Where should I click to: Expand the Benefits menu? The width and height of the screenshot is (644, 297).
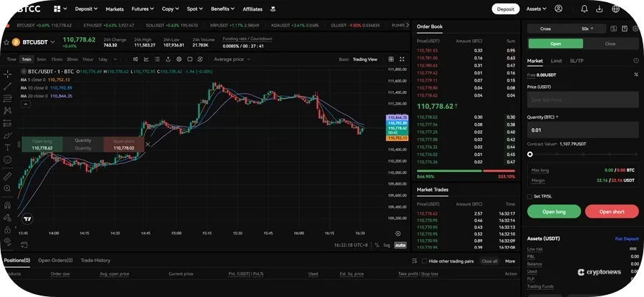pos(223,9)
